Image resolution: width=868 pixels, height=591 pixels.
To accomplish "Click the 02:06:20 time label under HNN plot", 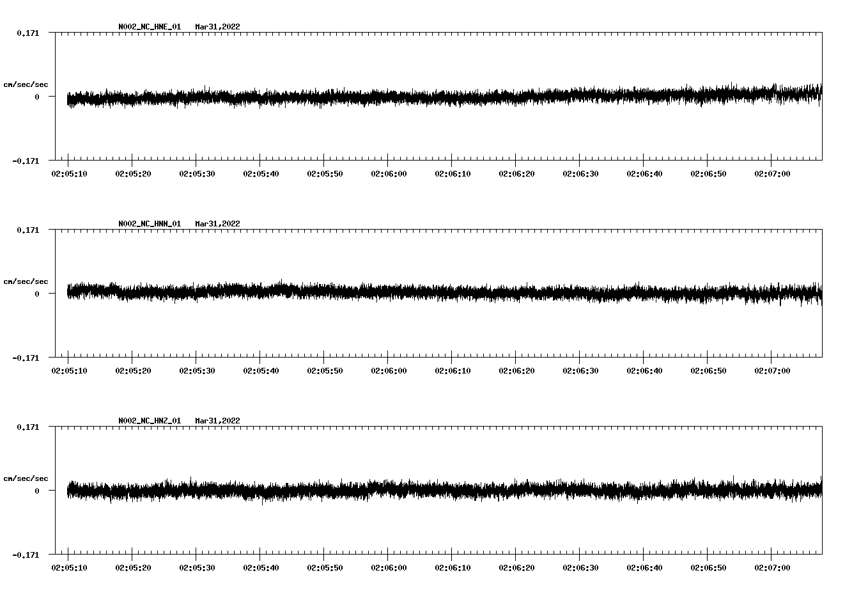I will [x=516, y=370].
